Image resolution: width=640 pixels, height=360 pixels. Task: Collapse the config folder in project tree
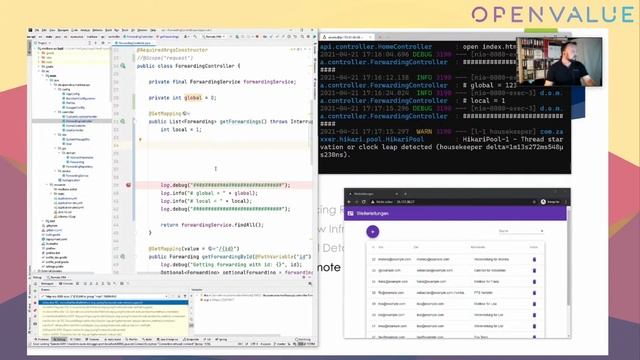tap(56, 89)
